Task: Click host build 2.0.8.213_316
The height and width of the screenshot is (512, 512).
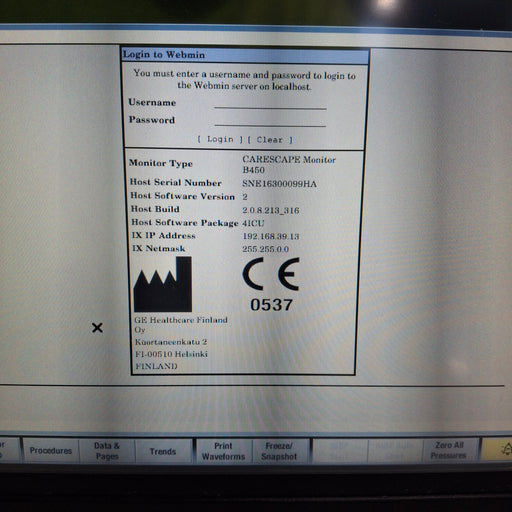Action: [271, 210]
